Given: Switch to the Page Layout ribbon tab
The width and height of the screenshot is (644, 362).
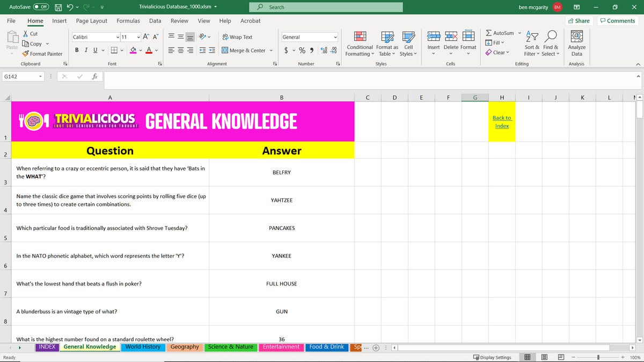Looking at the screenshot, I should click(92, 21).
